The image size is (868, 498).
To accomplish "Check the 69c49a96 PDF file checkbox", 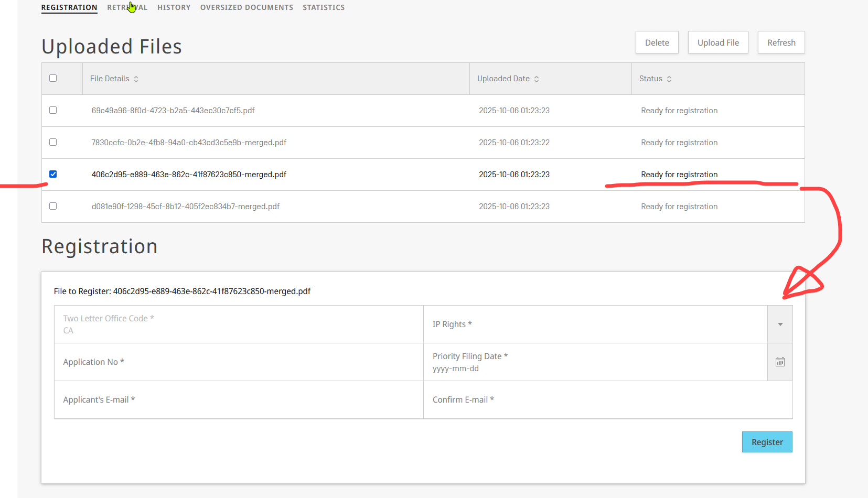I will (53, 111).
